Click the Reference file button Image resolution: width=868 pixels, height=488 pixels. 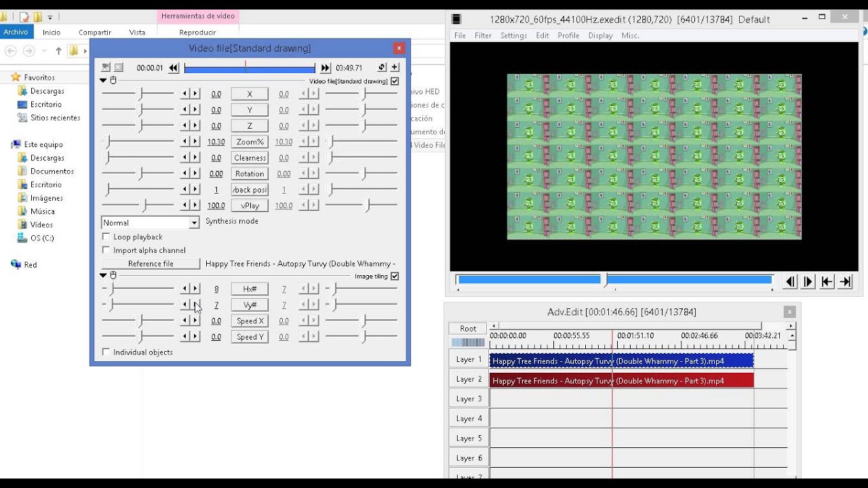[151, 264]
